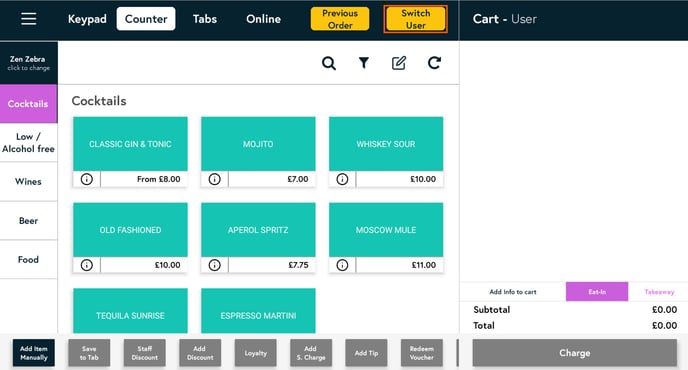688x370 pixels.
Task: Click info icon under Old Fashioned
Action: [87, 265]
